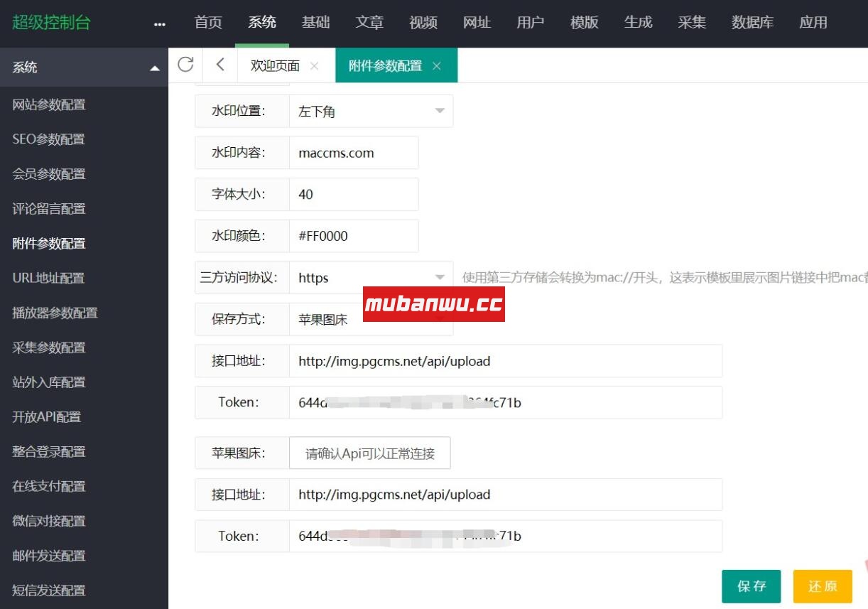The width and height of the screenshot is (868, 609).
Task: Open the 三方访问协议 dropdown showing https
Action: [x=371, y=278]
